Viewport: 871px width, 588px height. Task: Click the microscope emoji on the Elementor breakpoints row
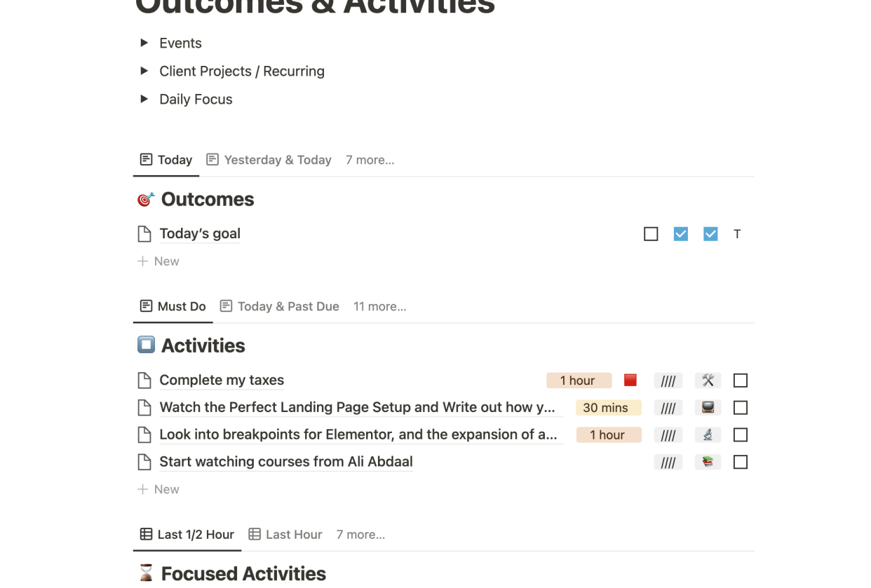(708, 435)
